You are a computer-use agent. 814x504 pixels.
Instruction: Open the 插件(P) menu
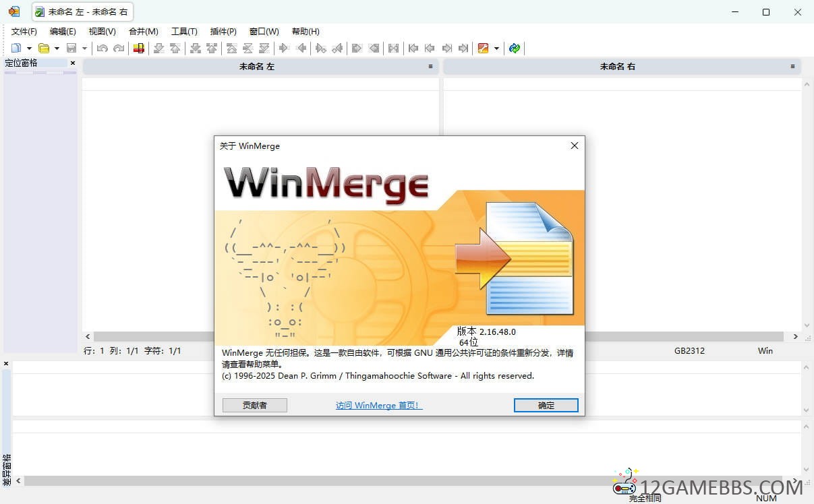pyautogui.click(x=223, y=32)
